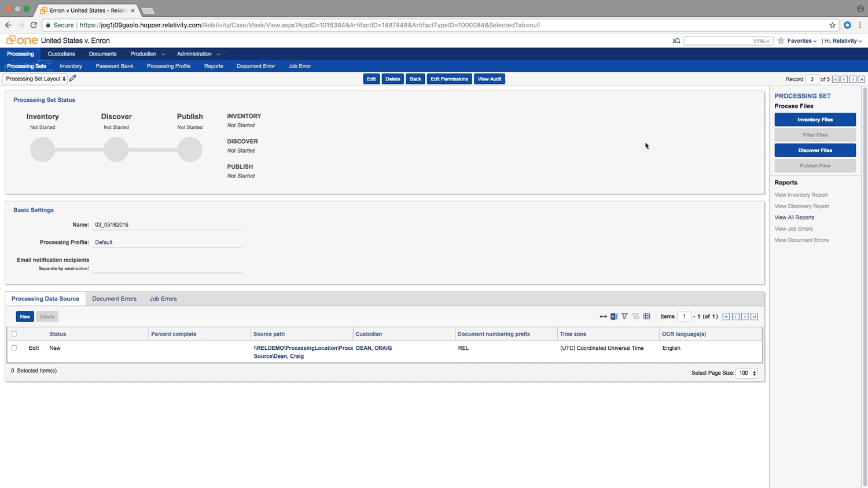
Task: Open the Custodians tab
Action: coord(61,54)
